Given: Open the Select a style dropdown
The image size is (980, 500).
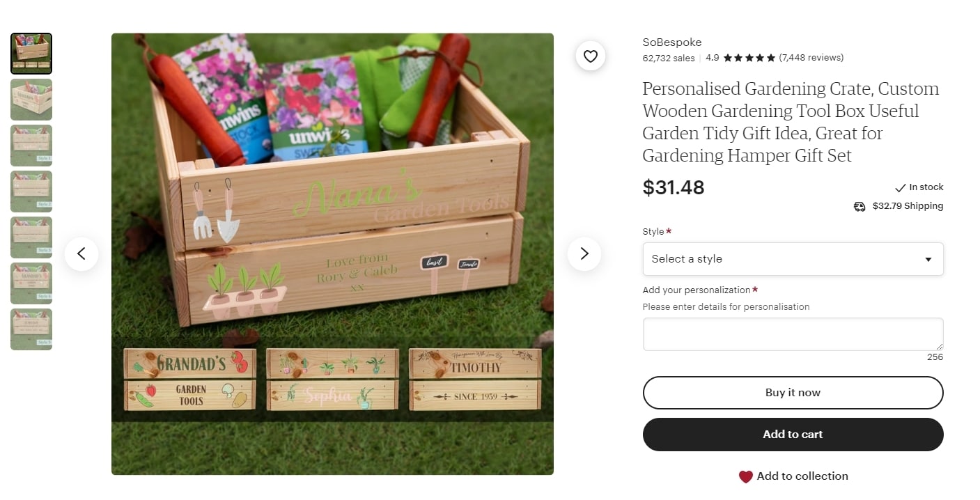Looking at the screenshot, I should 793,259.
